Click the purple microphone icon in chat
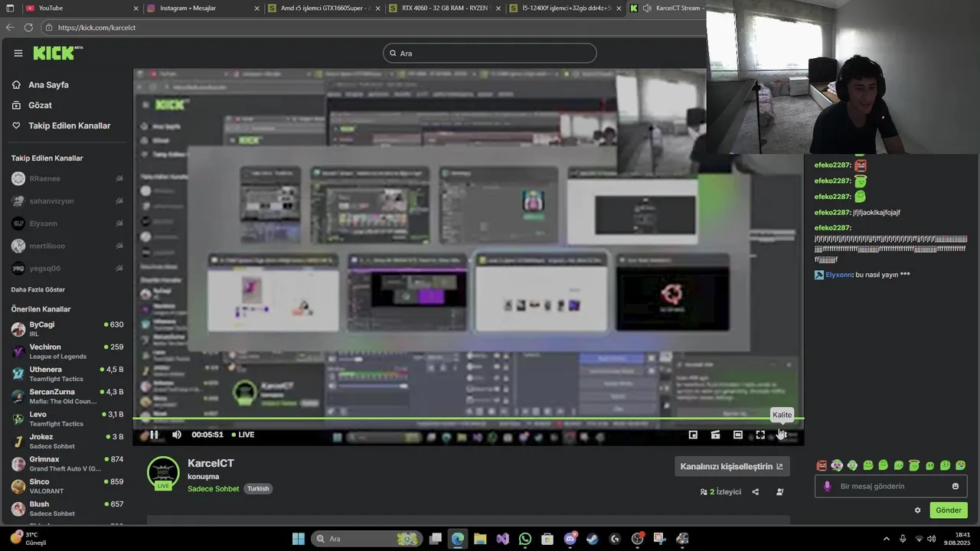The image size is (980, 551). [x=827, y=486]
